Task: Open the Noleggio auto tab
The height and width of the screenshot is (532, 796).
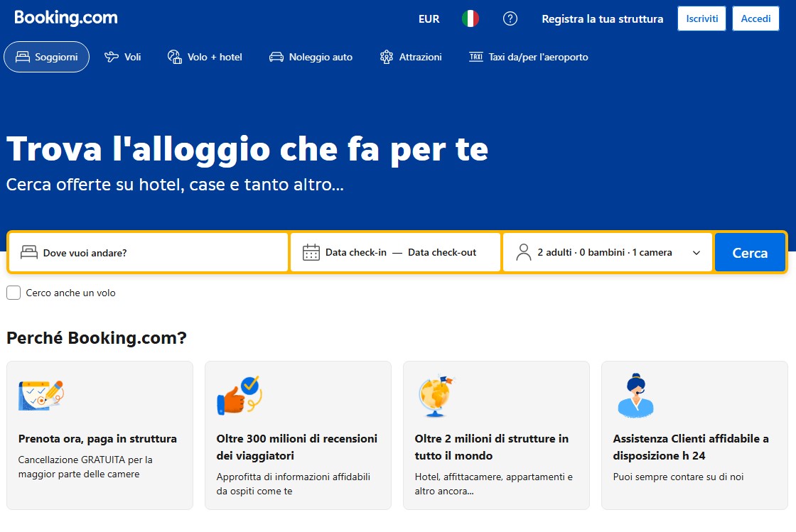Action: pyautogui.click(x=311, y=57)
